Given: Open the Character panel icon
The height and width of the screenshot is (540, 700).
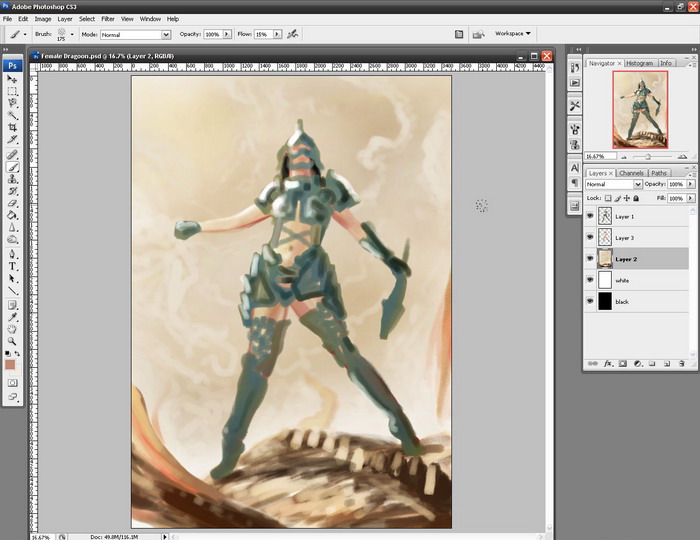Looking at the screenshot, I should click(575, 168).
